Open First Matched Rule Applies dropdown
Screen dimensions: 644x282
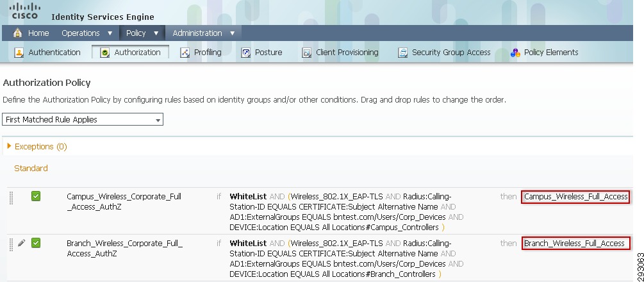click(x=83, y=120)
